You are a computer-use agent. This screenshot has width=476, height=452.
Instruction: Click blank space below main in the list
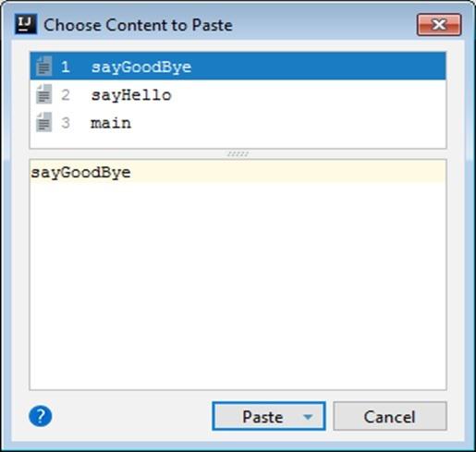pos(238,141)
